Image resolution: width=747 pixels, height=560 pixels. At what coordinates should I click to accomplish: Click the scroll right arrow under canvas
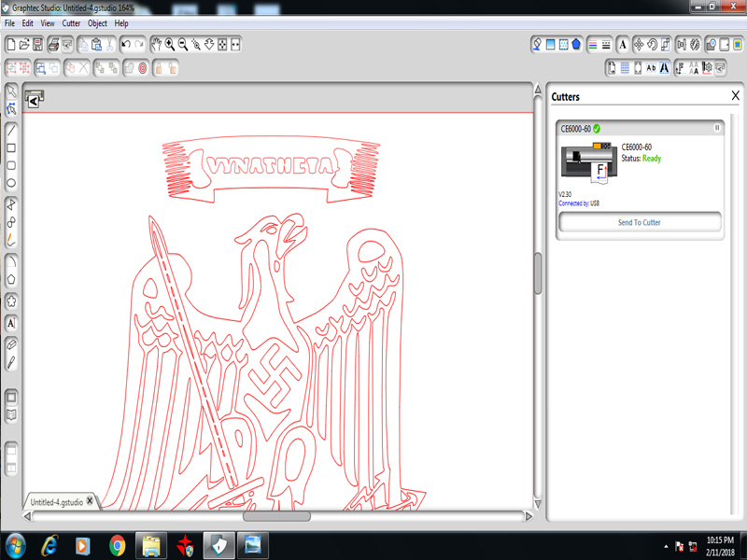point(529,516)
